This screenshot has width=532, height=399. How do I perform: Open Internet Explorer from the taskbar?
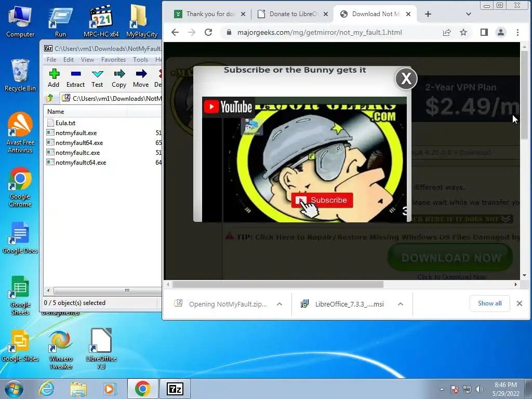46,389
